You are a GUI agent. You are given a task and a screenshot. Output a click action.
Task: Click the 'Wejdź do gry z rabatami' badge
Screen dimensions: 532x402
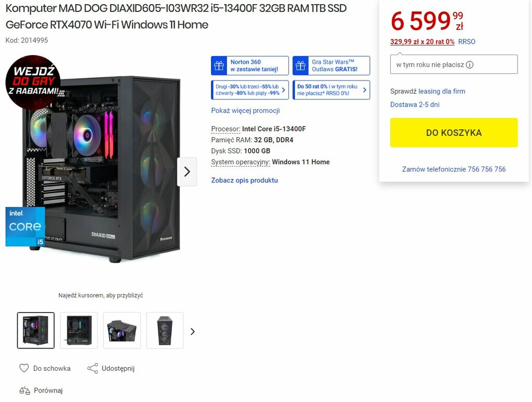click(x=33, y=82)
